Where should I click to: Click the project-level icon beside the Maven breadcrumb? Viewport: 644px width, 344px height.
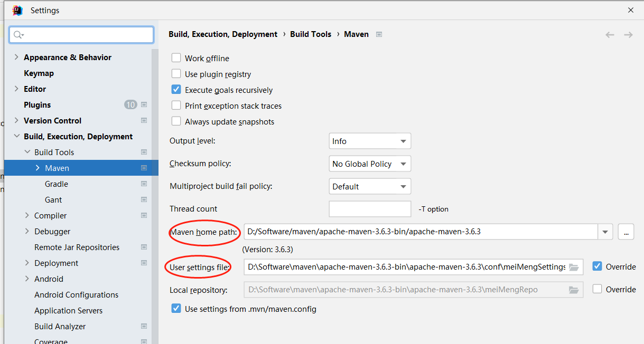click(x=379, y=34)
